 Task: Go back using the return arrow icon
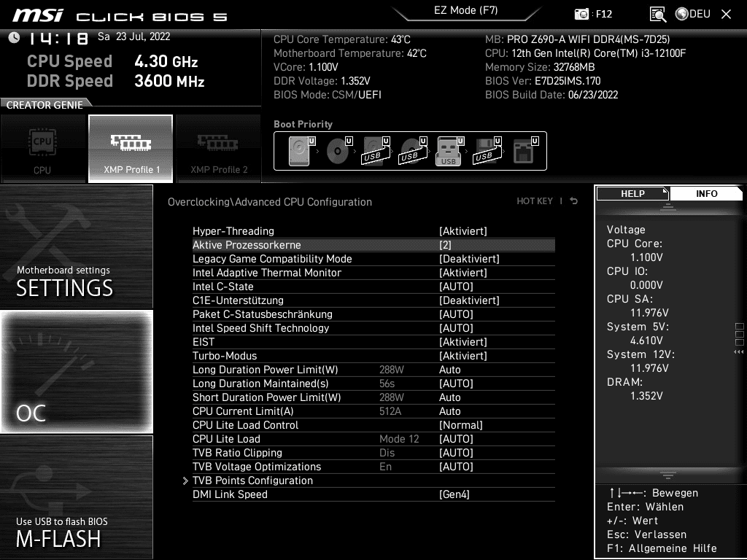(574, 201)
